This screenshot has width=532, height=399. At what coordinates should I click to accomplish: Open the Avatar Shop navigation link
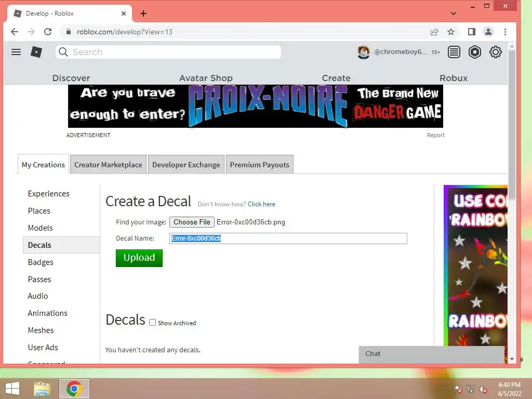click(206, 78)
